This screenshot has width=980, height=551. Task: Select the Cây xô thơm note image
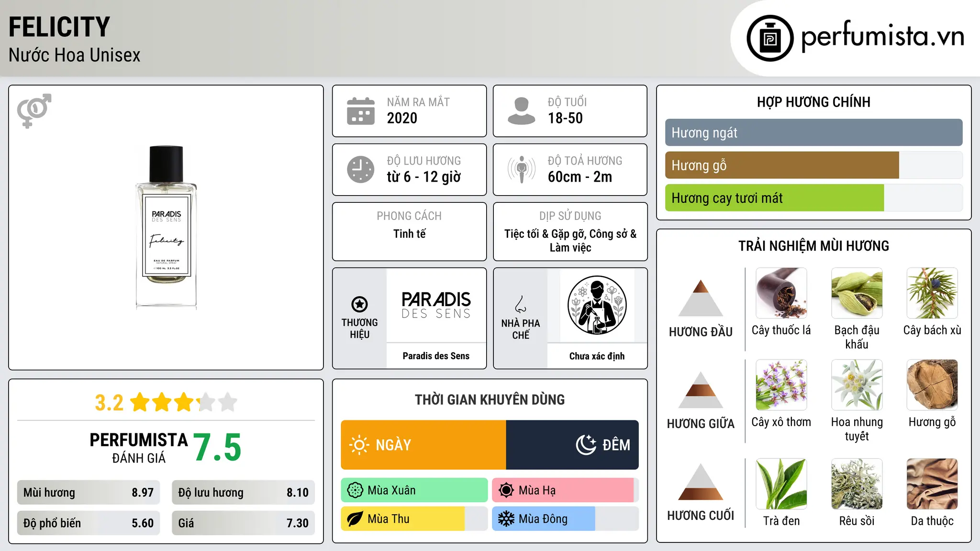781,385
